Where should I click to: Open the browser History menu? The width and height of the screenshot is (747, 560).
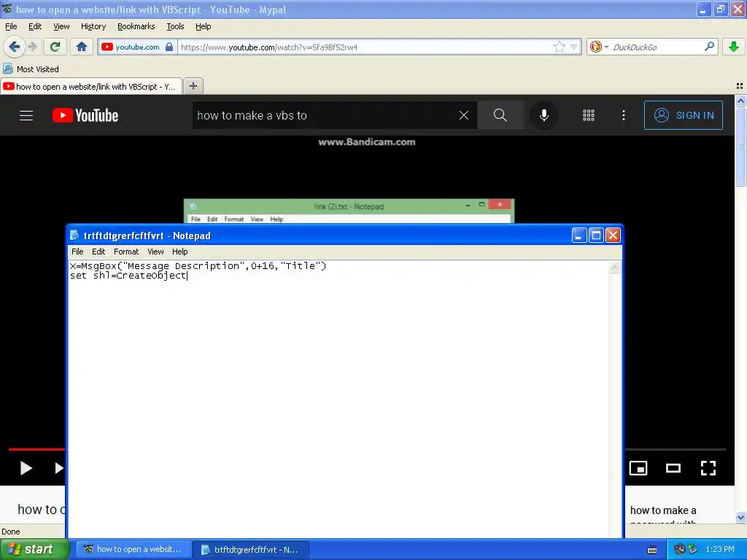[x=93, y=26]
